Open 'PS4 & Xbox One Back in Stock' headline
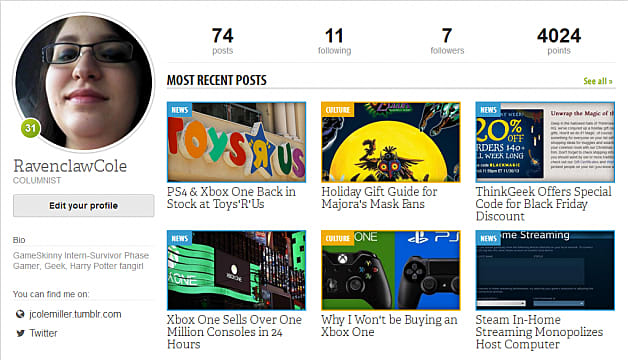Screen dimensions: 628x360 (x=231, y=198)
